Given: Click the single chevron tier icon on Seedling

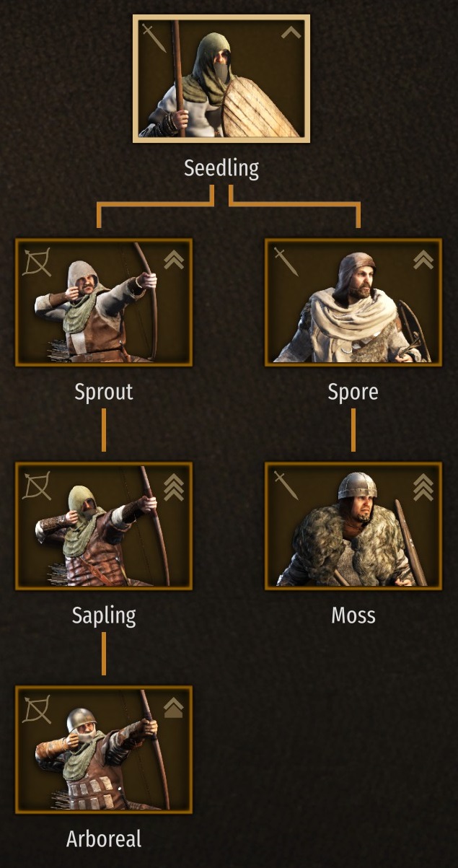Looking at the screenshot, I should (x=291, y=32).
